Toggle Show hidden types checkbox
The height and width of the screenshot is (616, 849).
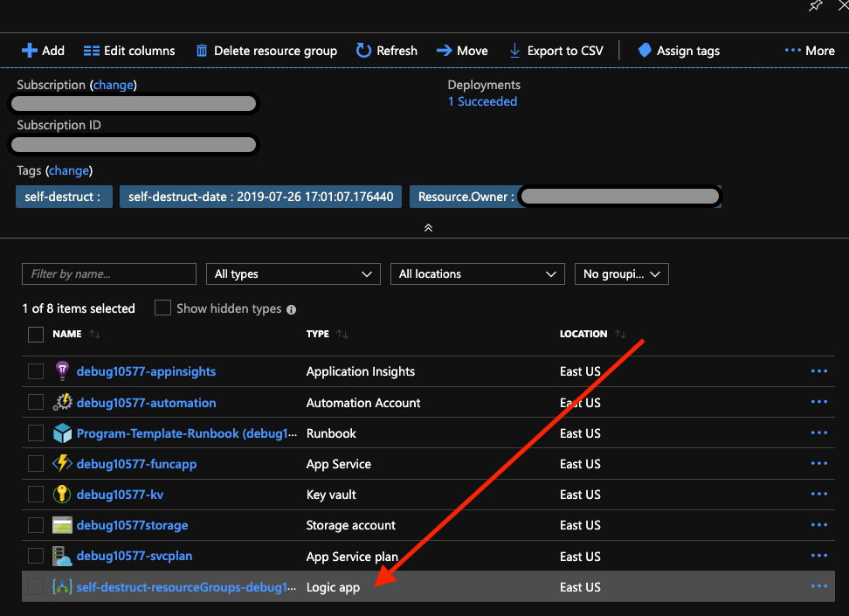coord(162,308)
